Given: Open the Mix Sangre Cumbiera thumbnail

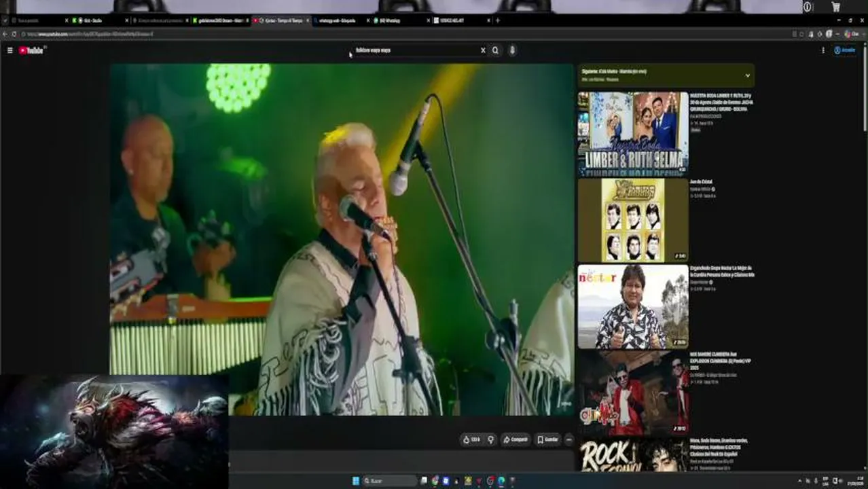Looking at the screenshot, I should click(632, 393).
